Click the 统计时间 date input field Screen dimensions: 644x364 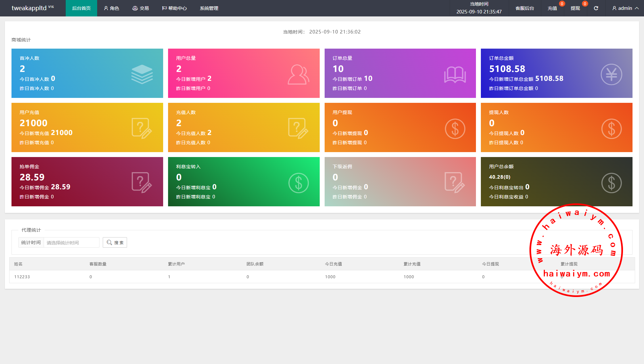pos(71,242)
